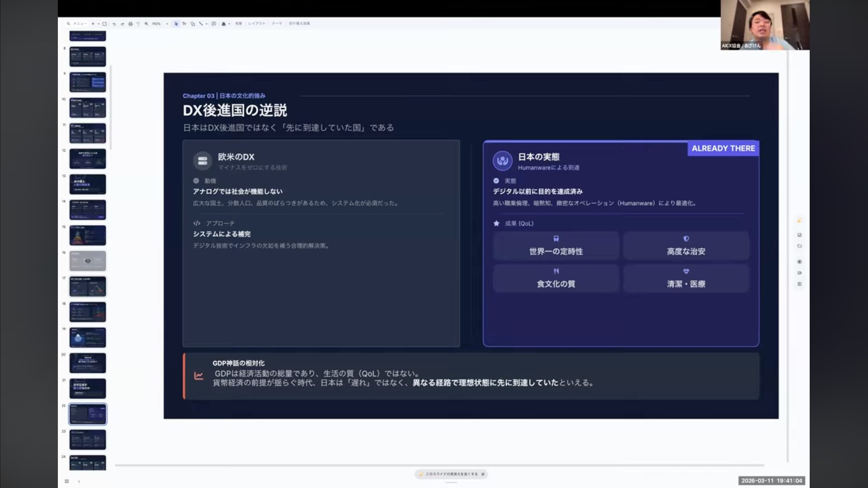Click the record icon in side panel
This screenshot has width=868, height=488.
click(x=799, y=262)
